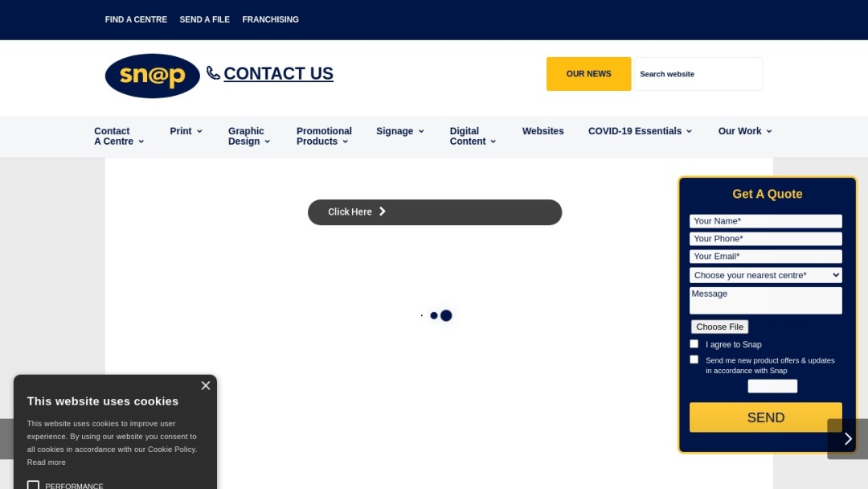Click the next slide arrow chevron

pyautogui.click(x=847, y=438)
